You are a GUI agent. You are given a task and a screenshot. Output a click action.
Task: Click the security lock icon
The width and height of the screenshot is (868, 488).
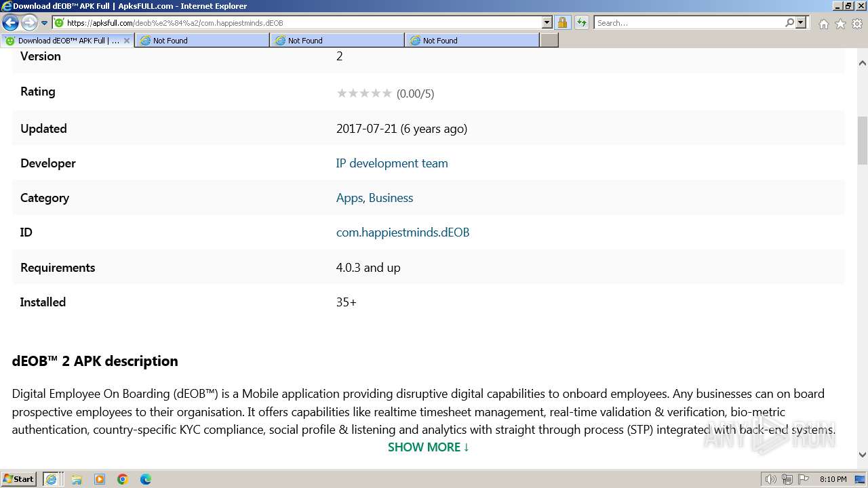coord(562,23)
